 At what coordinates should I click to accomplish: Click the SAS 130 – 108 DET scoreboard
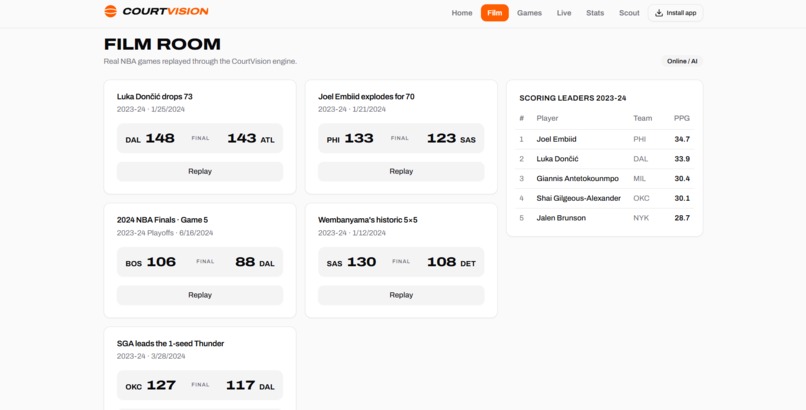(x=401, y=262)
